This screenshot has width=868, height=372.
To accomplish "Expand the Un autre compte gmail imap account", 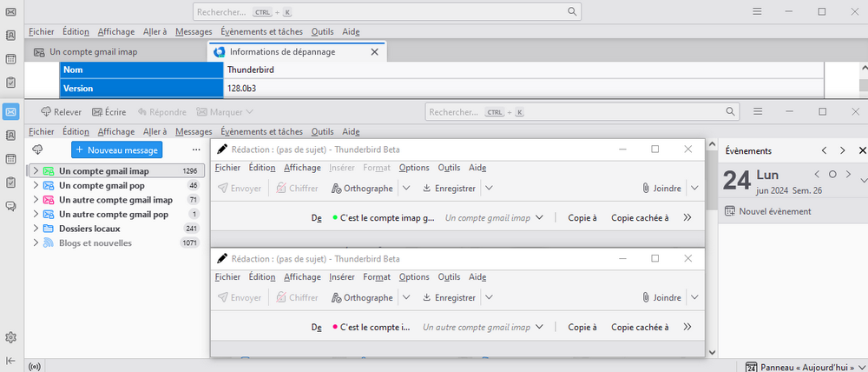I will coord(36,200).
